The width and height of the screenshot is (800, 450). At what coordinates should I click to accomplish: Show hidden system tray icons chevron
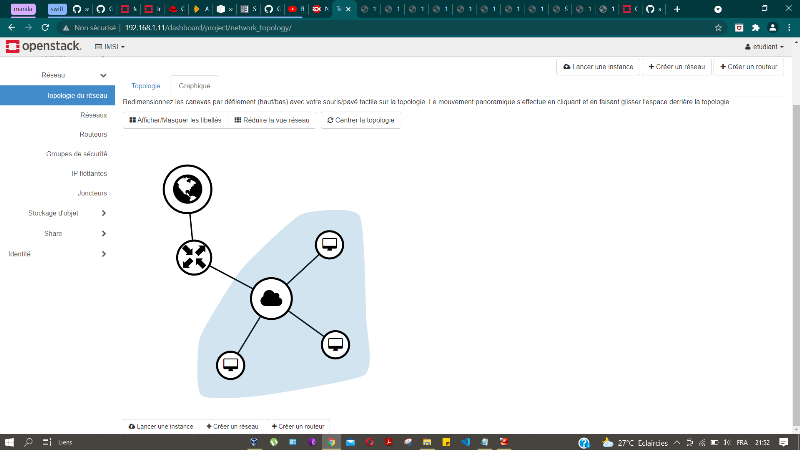(x=677, y=442)
